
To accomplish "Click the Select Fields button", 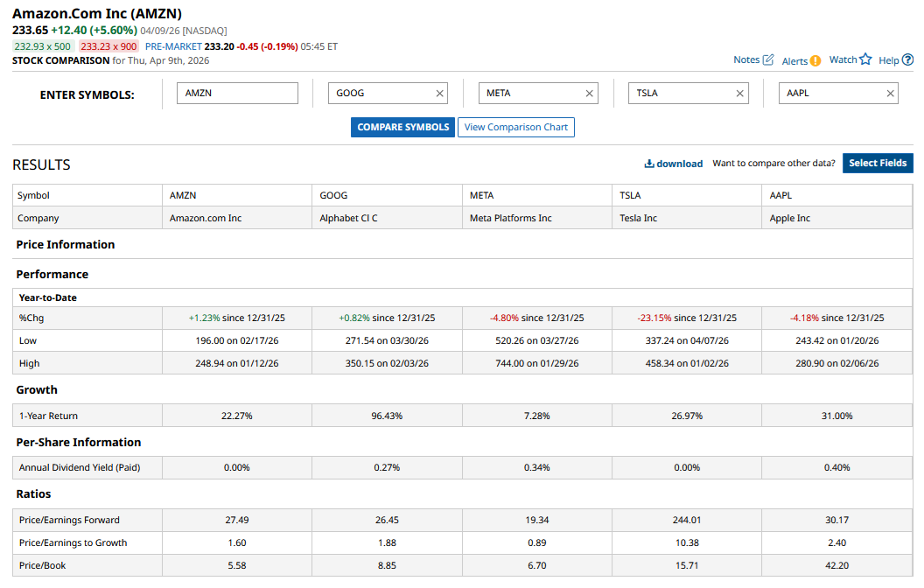I will click(x=878, y=163).
